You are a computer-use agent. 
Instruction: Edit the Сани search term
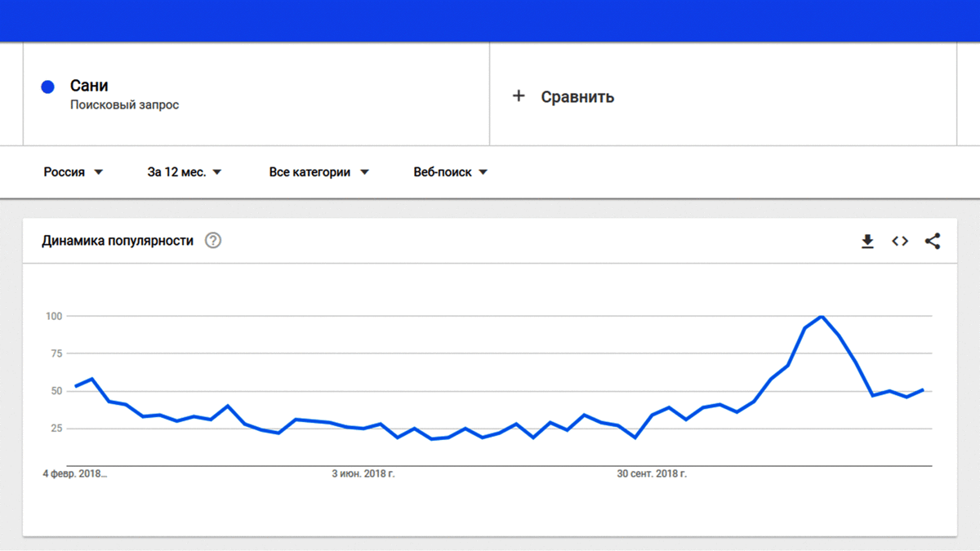(89, 86)
